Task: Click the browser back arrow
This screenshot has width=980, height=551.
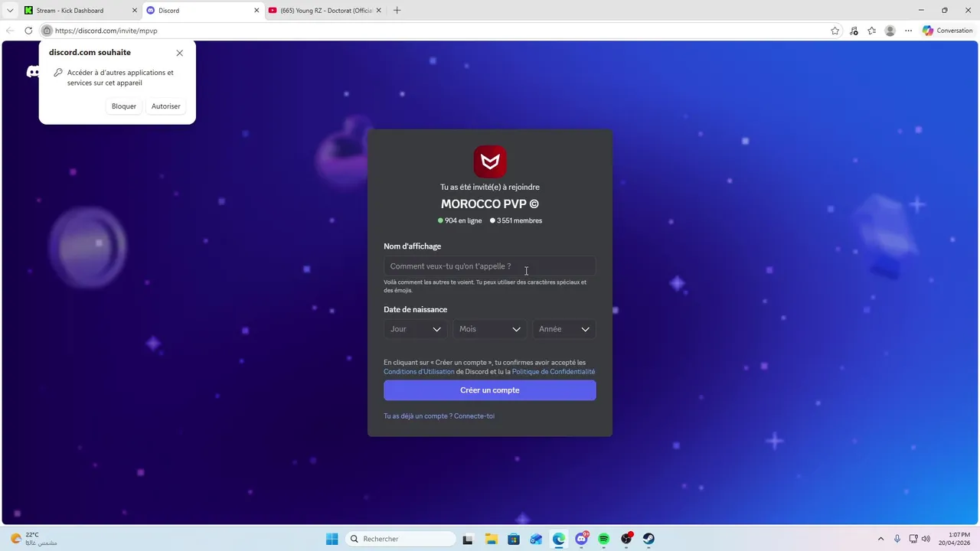Action: pyautogui.click(x=10, y=31)
